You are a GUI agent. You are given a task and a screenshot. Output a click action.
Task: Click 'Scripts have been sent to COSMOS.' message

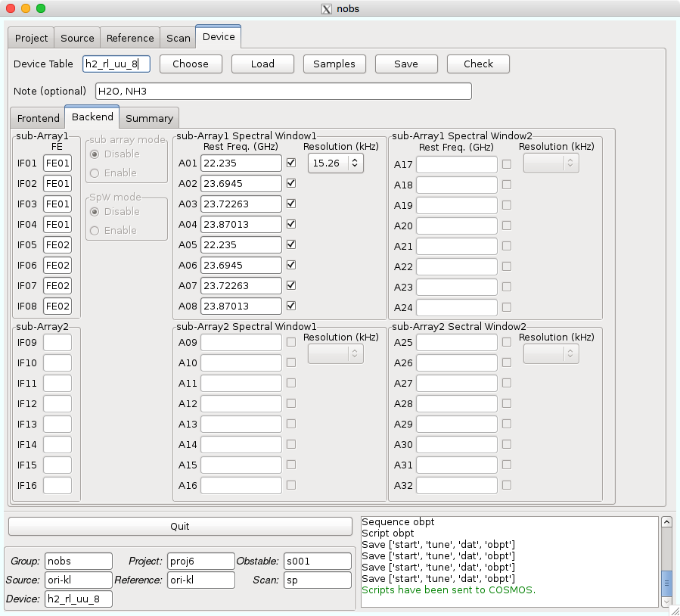pyautogui.click(x=449, y=590)
